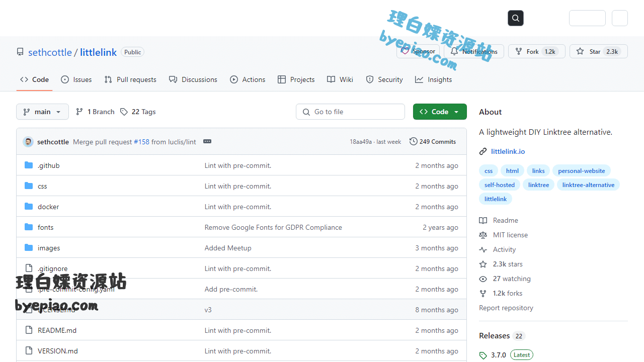The height and width of the screenshot is (362, 644).
Task: Expand the main branch dropdown
Action: point(43,112)
